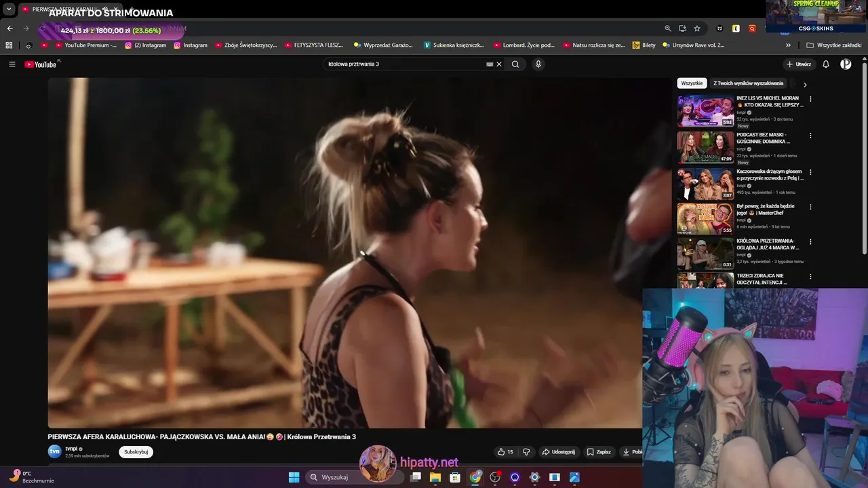
Task: Click the Zapisz save button
Action: pyautogui.click(x=599, y=452)
